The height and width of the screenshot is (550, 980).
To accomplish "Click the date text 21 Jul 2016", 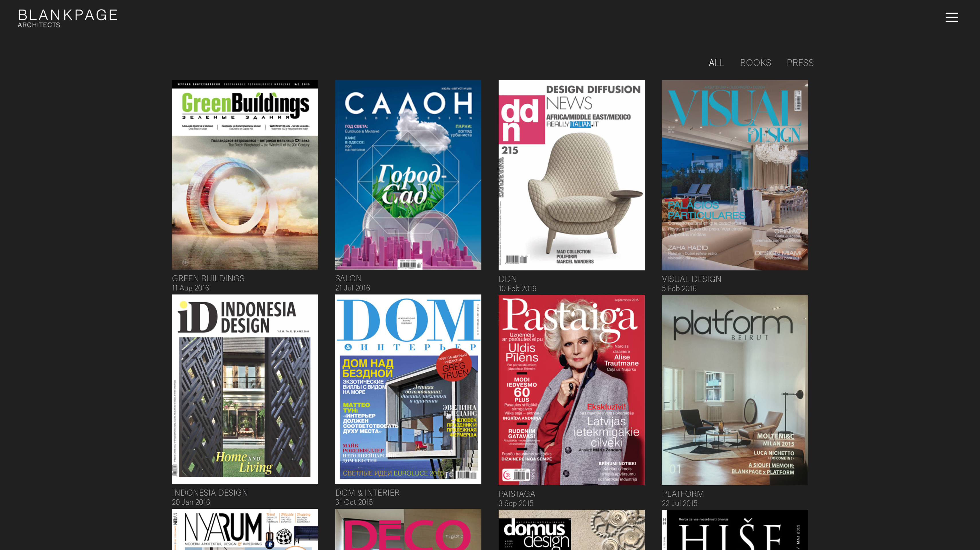I will (352, 288).
